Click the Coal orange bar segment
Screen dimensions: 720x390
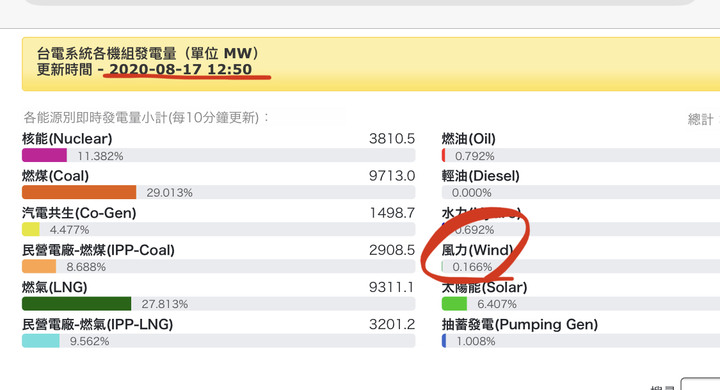point(79,192)
